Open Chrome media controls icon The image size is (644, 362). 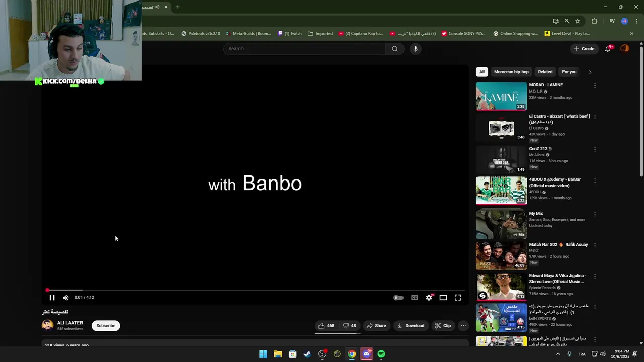coord(612,21)
